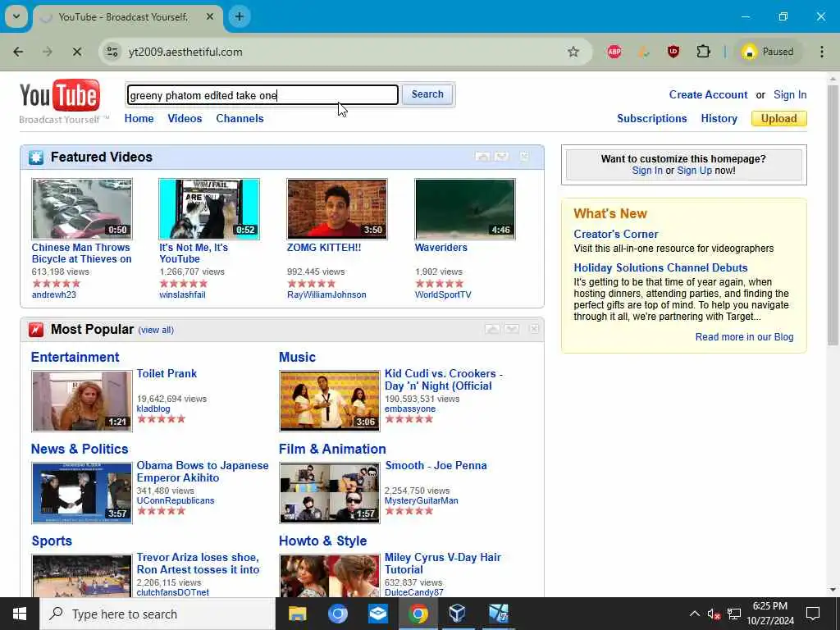Open the Entertainment category
Image resolution: width=840 pixels, height=630 pixels.
(x=75, y=358)
